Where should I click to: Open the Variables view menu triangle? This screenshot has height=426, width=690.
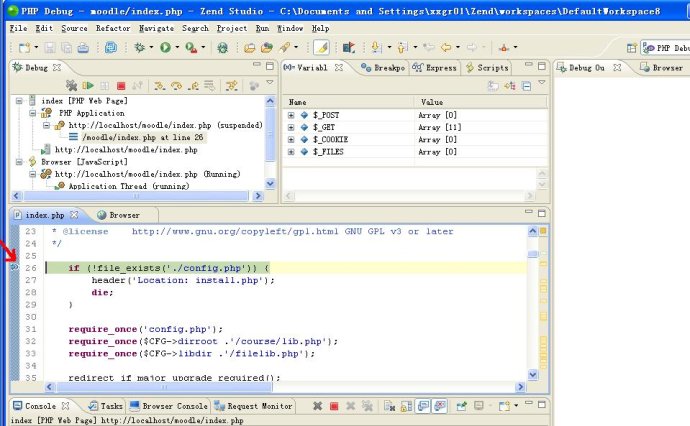pos(542,82)
